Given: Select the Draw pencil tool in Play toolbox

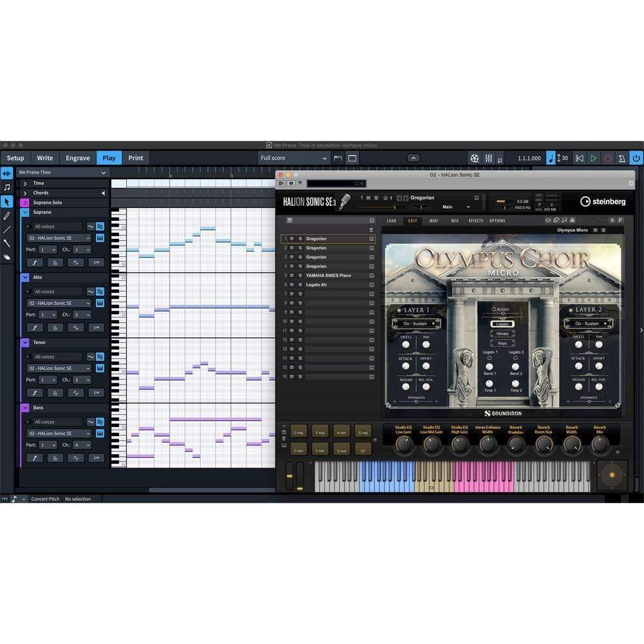Looking at the screenshot, I should pos(7,215).
